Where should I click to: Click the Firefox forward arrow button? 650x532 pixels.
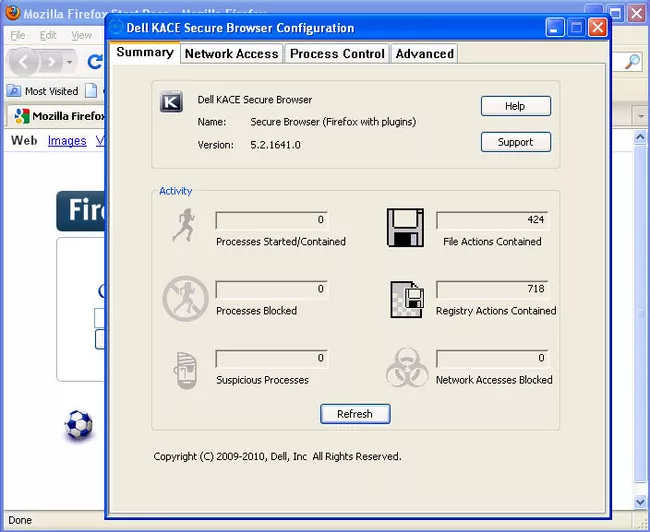click(x=52, y=63)
